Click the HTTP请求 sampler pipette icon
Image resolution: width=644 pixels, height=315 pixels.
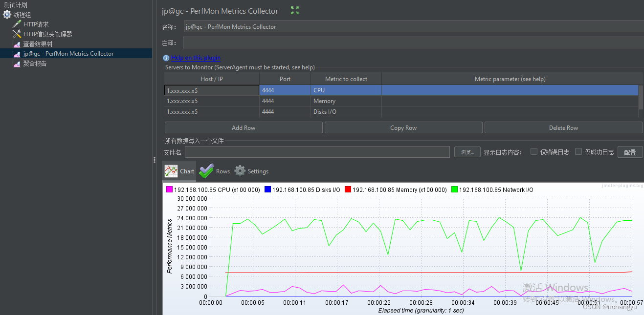(x=17, y=24)
